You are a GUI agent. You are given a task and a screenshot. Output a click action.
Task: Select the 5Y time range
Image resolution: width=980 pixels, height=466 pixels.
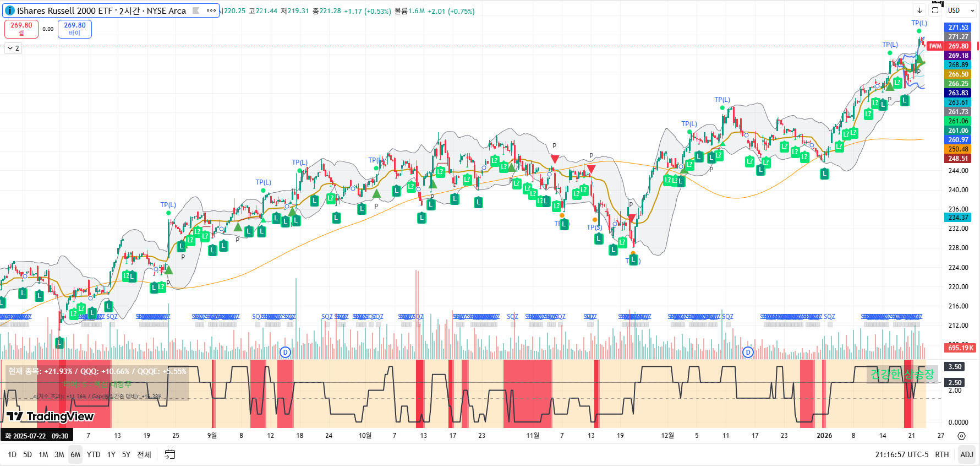[x=126, y=454]
